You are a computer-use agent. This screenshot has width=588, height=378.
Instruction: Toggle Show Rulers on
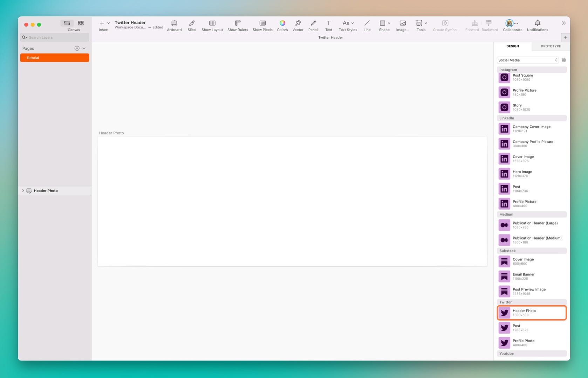tap(238, 25)
